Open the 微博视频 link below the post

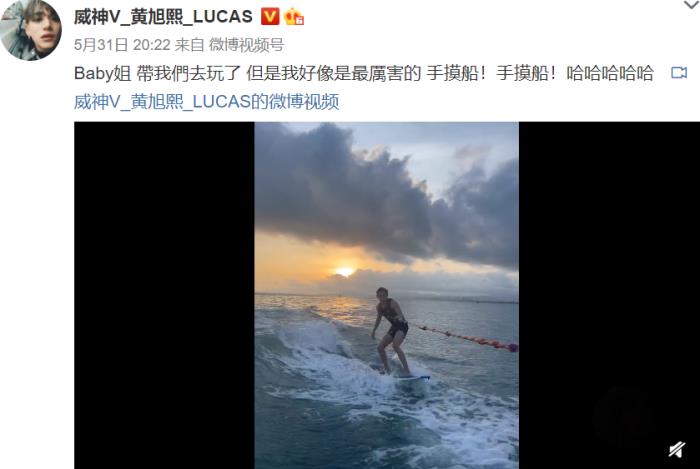(x=207, y=102)
